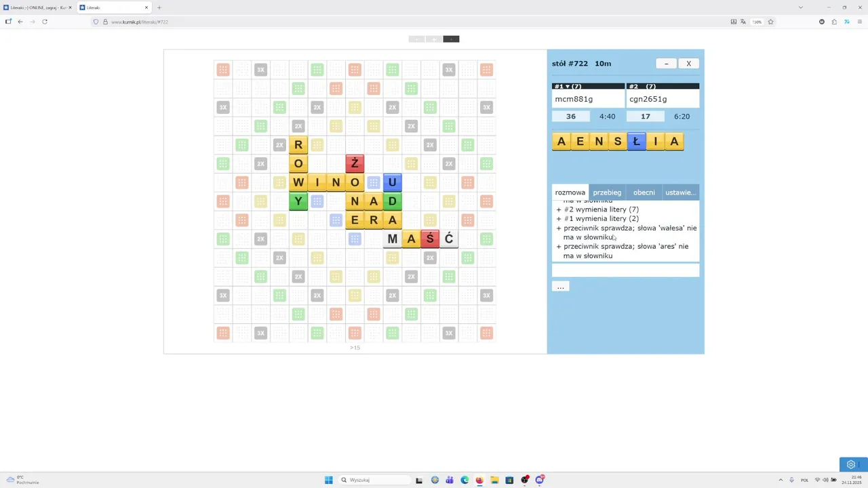The height and width of the screenshot is (488, 868).
Task: Open File Explorer from the taskbar
Action: pyautogui.click(x=494, y=480)
